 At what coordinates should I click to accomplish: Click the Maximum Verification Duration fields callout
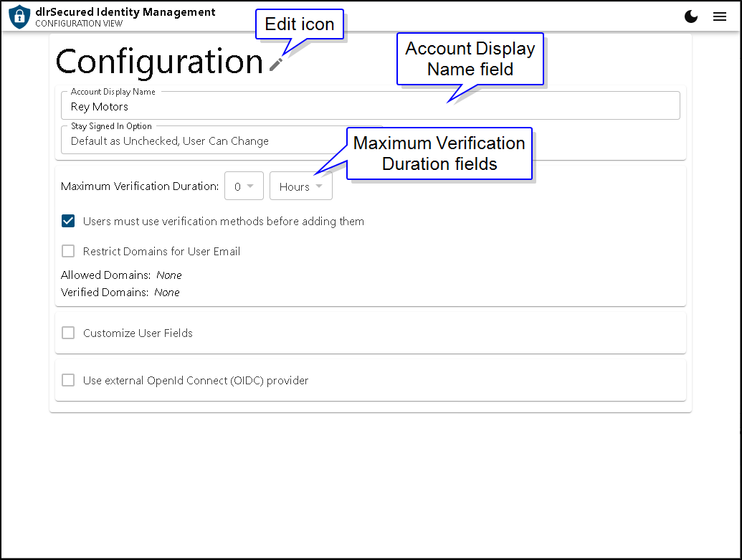click(439, 153)
